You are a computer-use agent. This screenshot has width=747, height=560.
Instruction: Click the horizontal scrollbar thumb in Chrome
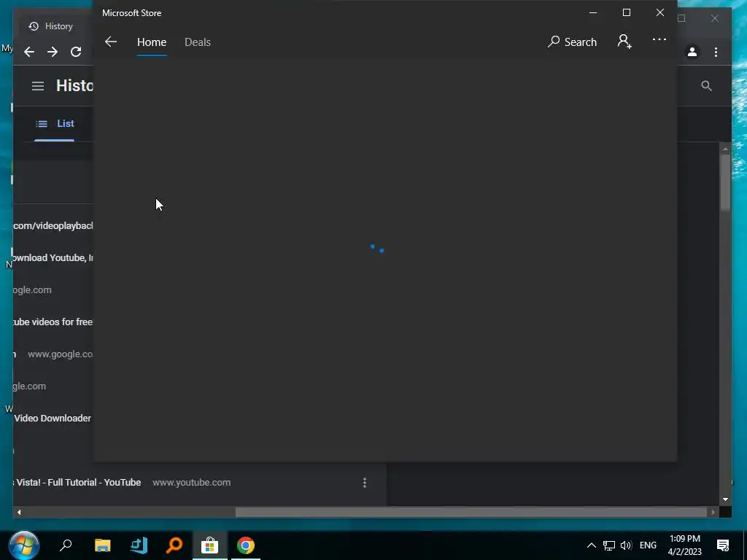(x=471, y=513)
